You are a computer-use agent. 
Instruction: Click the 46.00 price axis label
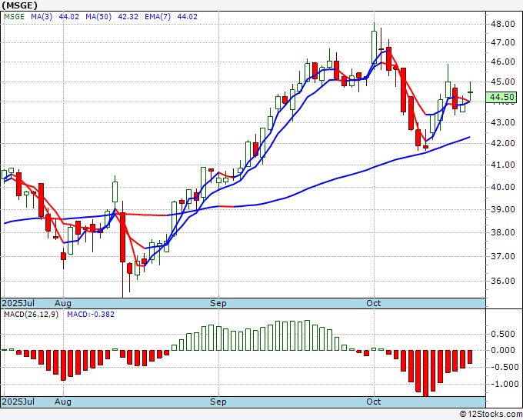point(503,62)
